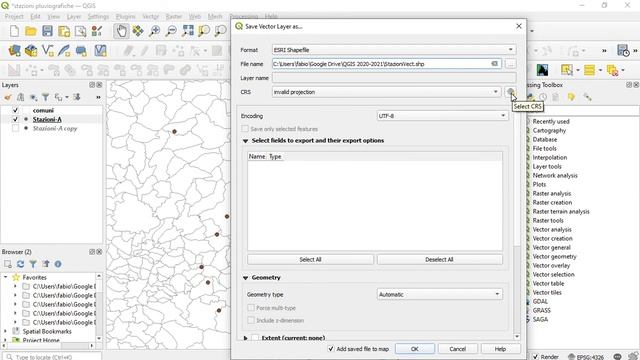The width and height of the screenshot is (640, 360).
Task: Select Interpolation in Processing Toolbox
Action: [549, 157]
